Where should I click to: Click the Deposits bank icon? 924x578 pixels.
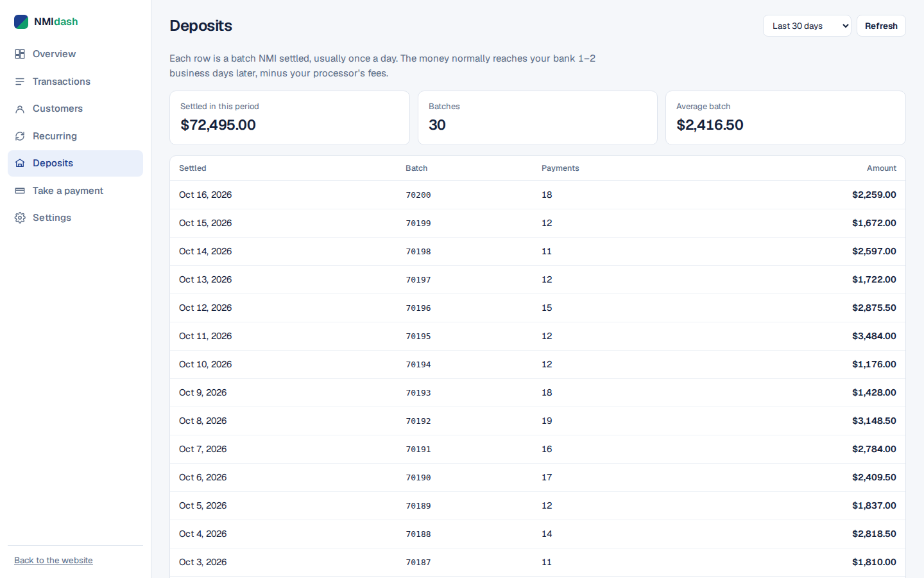20,163
